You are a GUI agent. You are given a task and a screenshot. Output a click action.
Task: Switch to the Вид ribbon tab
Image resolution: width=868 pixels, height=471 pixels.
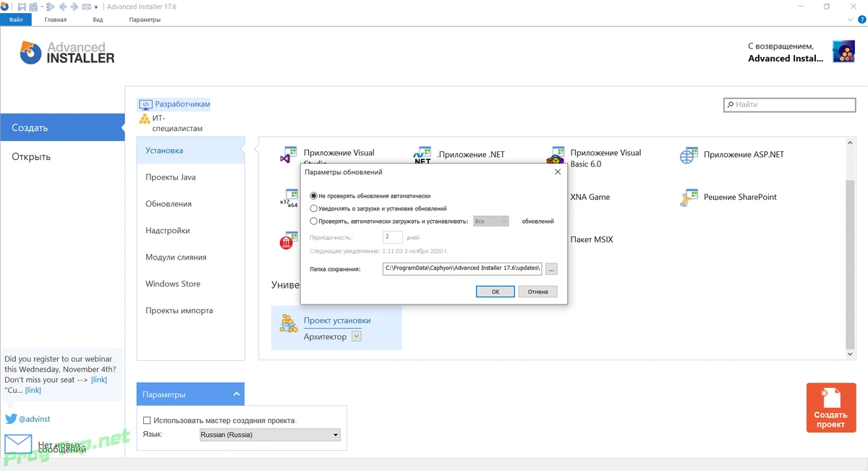(x=98, y=20)
